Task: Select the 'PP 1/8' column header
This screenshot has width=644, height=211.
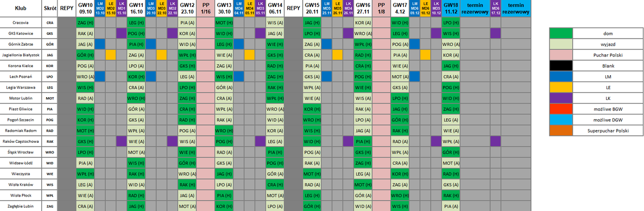Action: coord(382,9)
